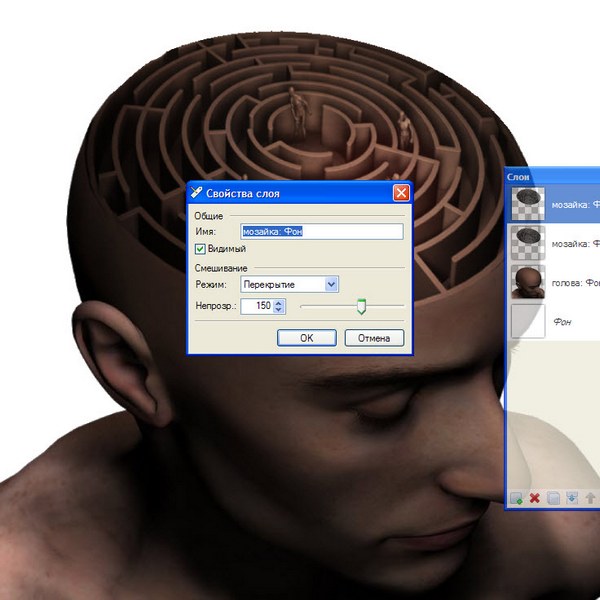600x600 pixels.
Task: Select the highlighted мозаика layer row
Action: coord(553,204)
